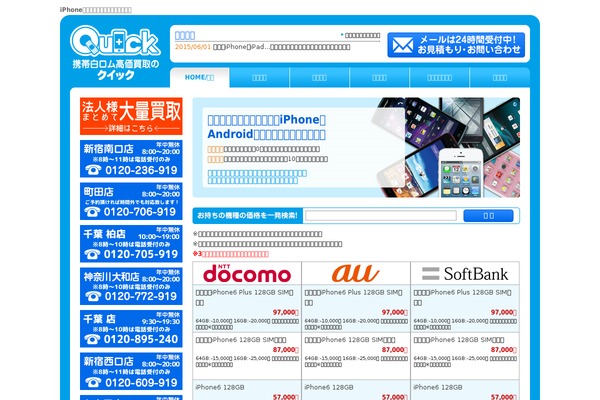Click the au carrier logo

pos(356,273)
